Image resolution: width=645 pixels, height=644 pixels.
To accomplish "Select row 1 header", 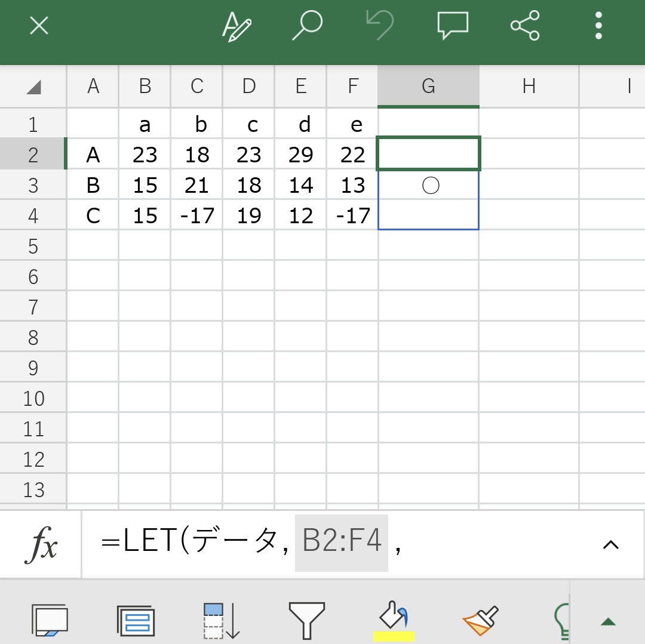I will (33, 124).
